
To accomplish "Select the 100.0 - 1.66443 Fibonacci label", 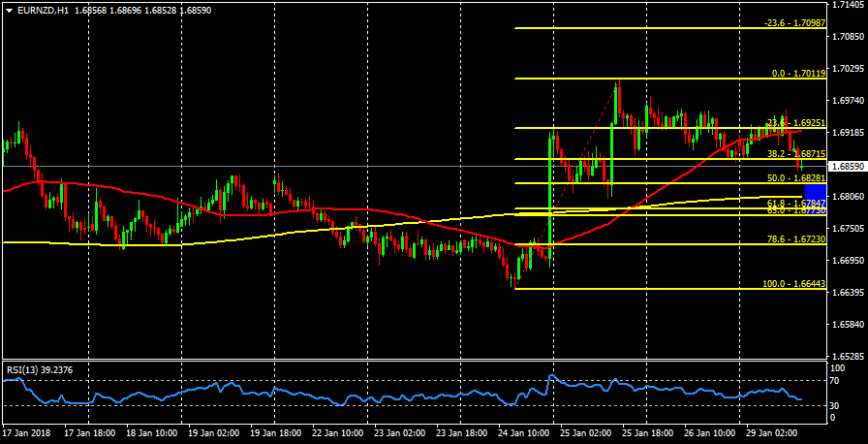I will point(793,284).
